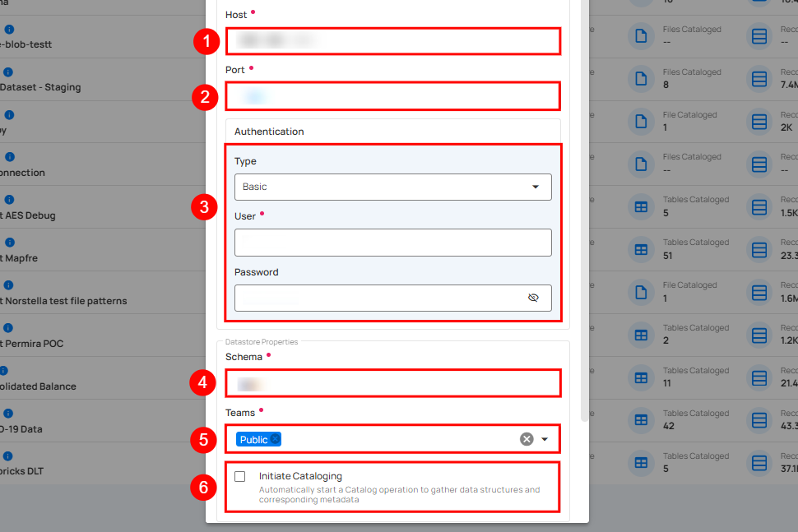The image size is (798, 532).
Task: Open Norstella test file patterns datastore
Action: click(x=64, y=301)
